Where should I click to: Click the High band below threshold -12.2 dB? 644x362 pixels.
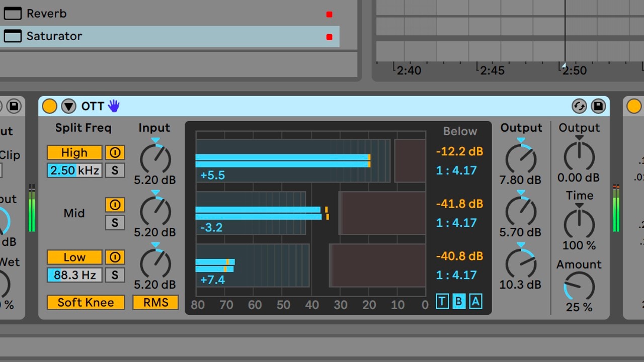[x=459, y=151]
